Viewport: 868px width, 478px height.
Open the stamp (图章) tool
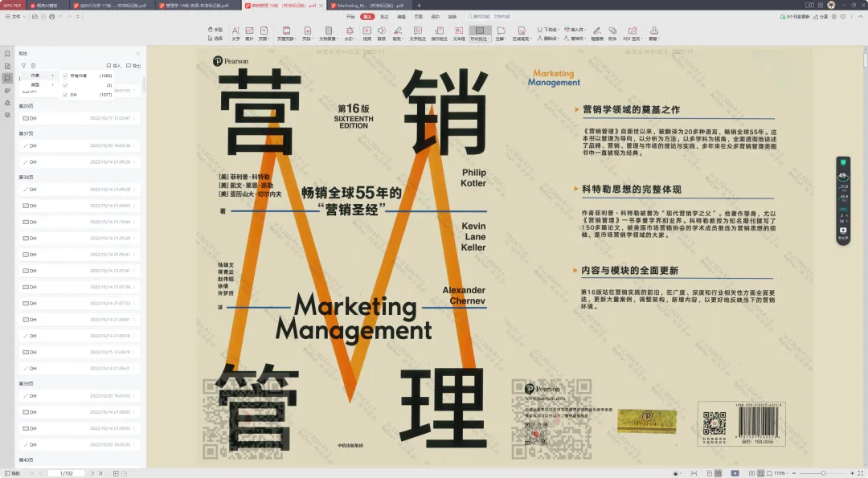pos(653,34)
